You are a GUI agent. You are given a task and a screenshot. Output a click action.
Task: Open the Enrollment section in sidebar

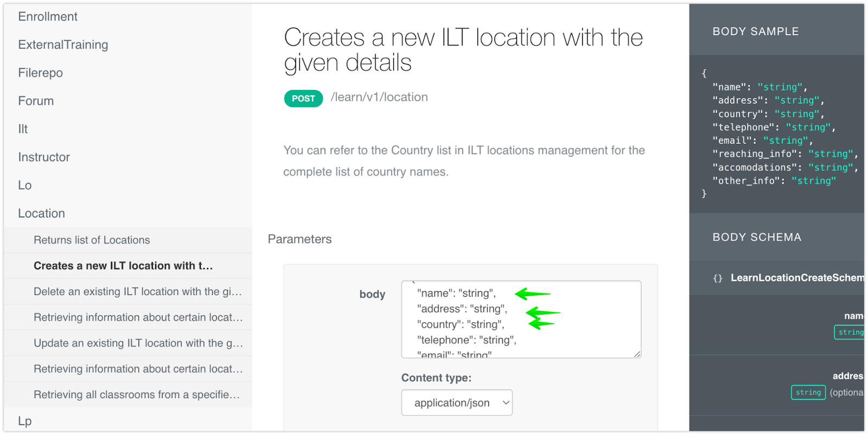(x=48, y=17)
